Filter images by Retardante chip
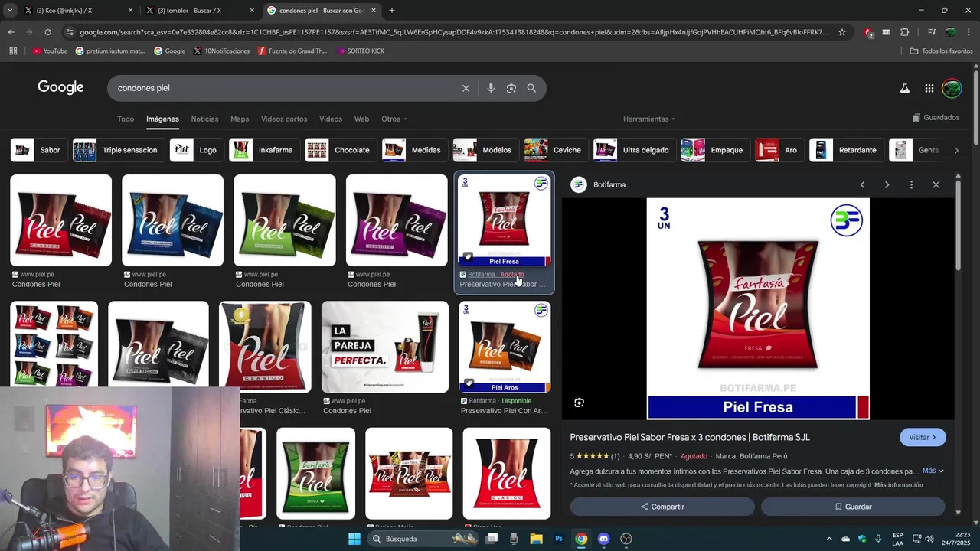The width and height of the screenshot is (980, 551). click(847, 150)
